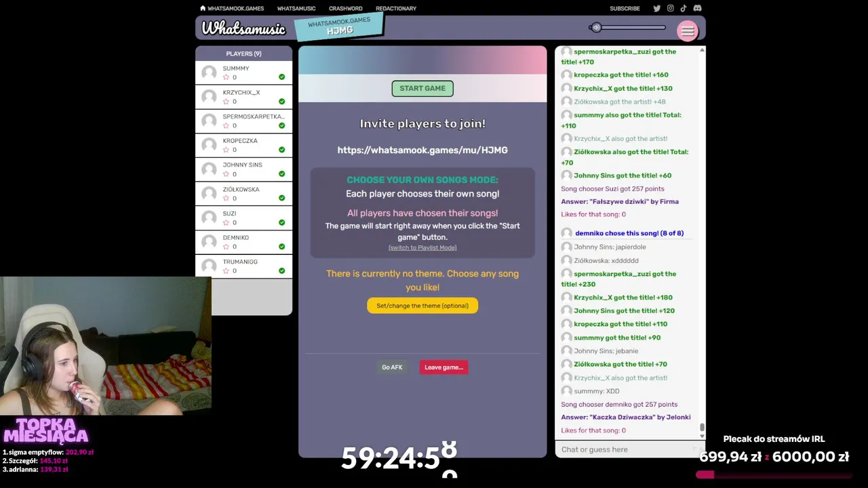The image size is (868, 488).
Task: Click KROPECZKA's player avatar
Action: tap(209, 145)
